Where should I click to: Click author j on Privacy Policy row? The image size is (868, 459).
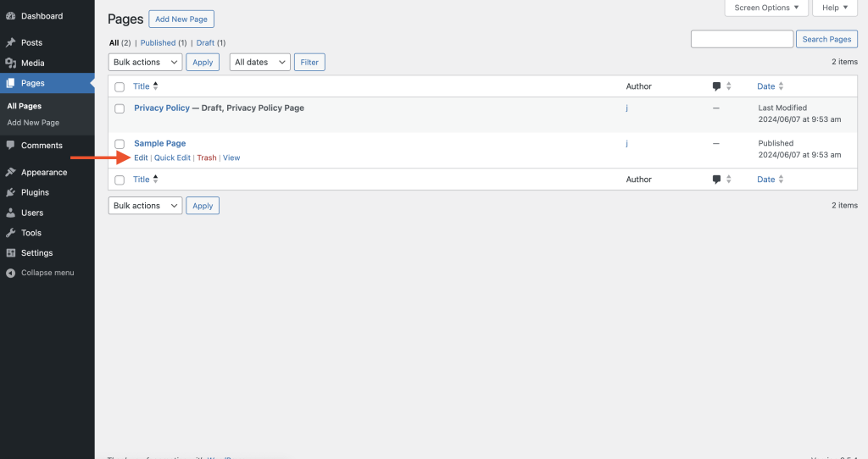click(x=626, y=108)
